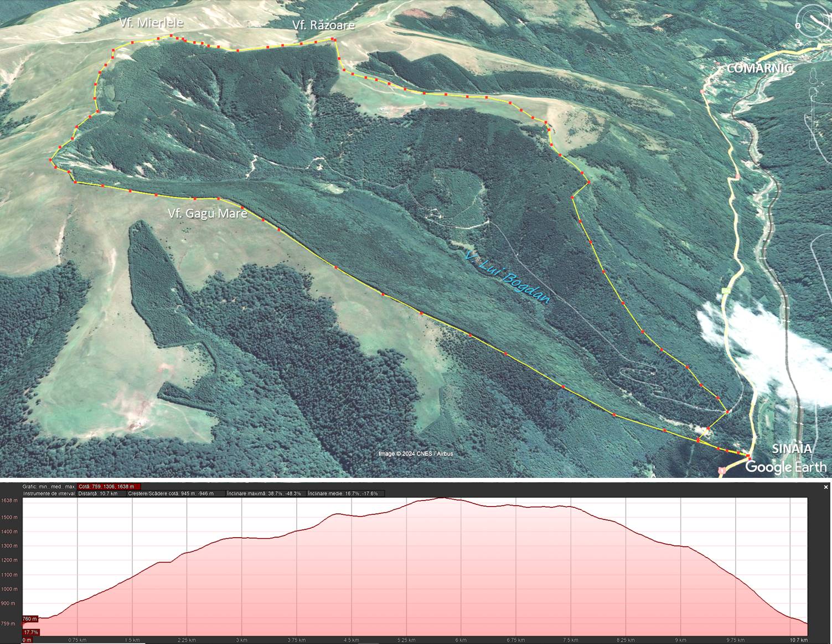Select the Vf. Mierlele peak label

tap(151, 23)
